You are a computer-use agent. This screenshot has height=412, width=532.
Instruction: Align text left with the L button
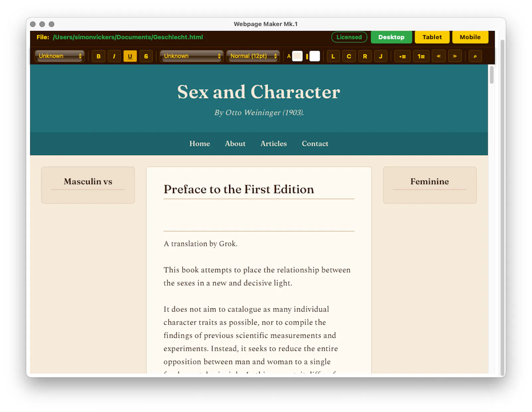pos(333,56)
